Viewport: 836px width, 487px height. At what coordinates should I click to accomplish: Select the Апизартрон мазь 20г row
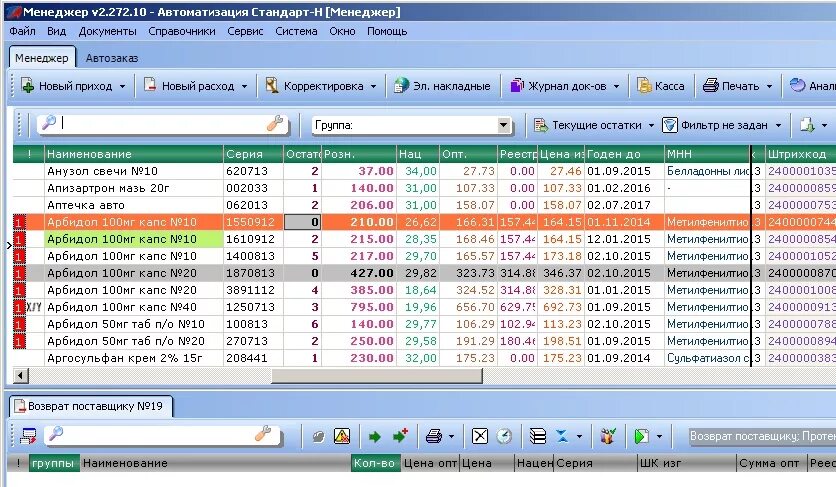424,188
